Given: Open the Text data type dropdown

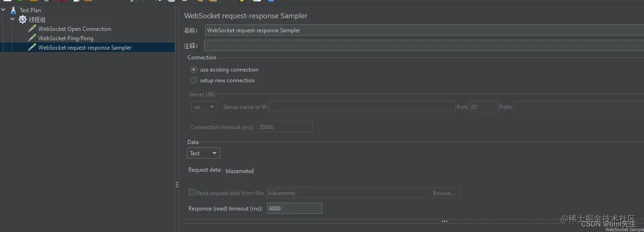Looking at the screenshot, I should pyautogui.click(x=203, y=153).
